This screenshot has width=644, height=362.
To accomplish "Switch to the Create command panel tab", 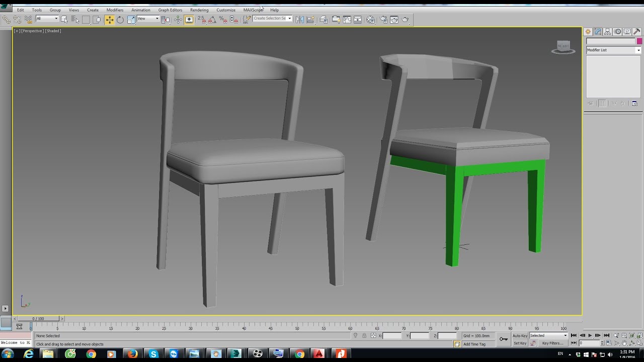I will coord(588,32).
